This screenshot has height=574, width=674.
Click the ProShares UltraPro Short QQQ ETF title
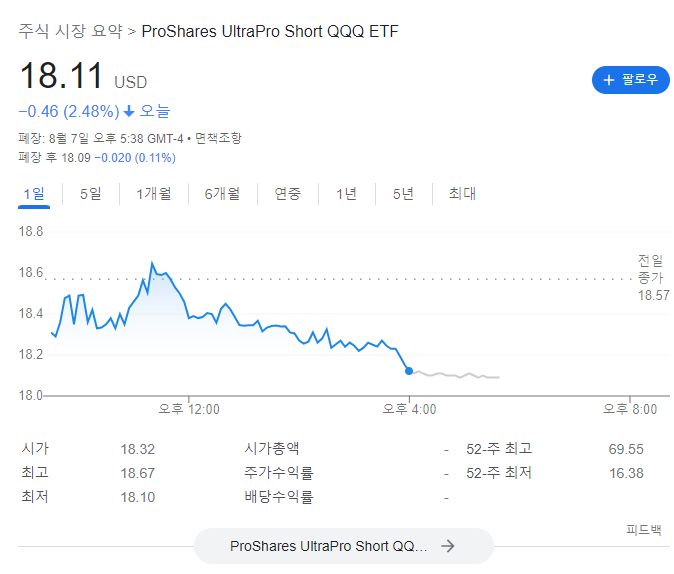[x=270, y=31]
